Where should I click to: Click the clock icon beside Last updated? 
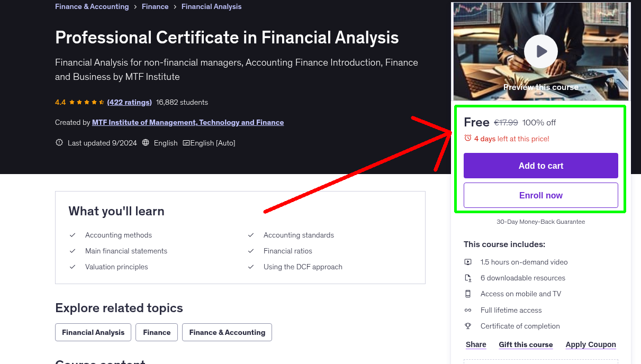pos(59,142)
